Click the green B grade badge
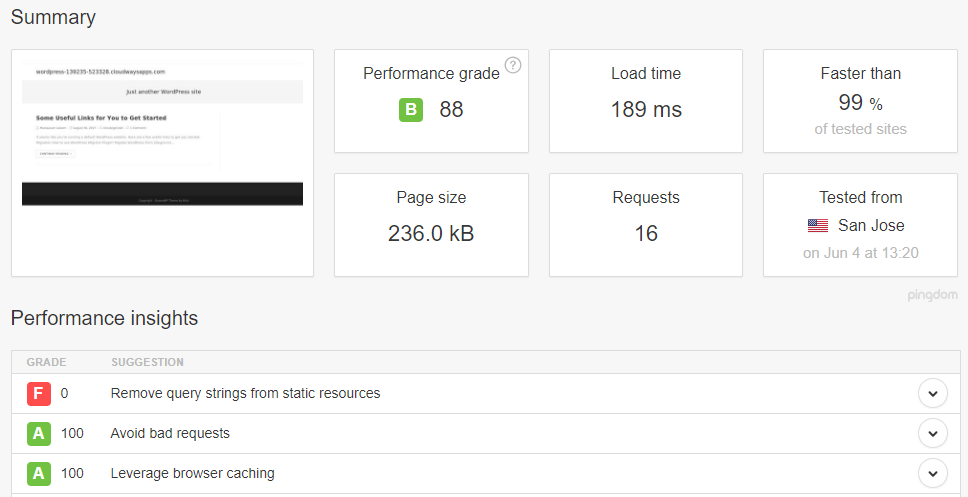 coord(411,110)
